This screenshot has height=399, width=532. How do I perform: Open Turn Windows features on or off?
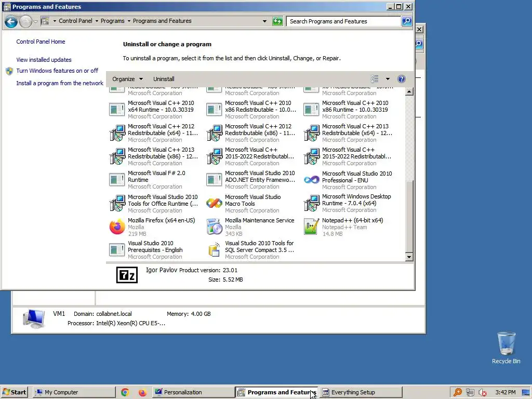(x=57, y=71)
